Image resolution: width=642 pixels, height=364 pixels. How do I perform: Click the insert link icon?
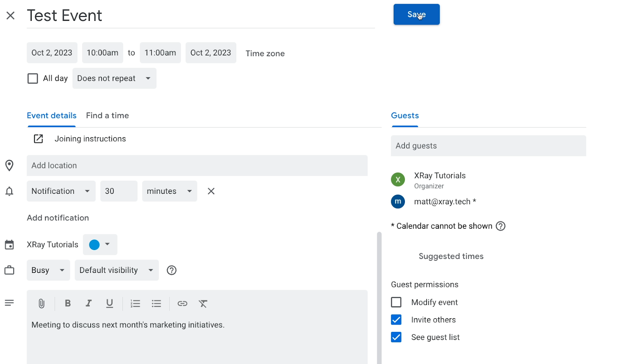click(182, 303)
